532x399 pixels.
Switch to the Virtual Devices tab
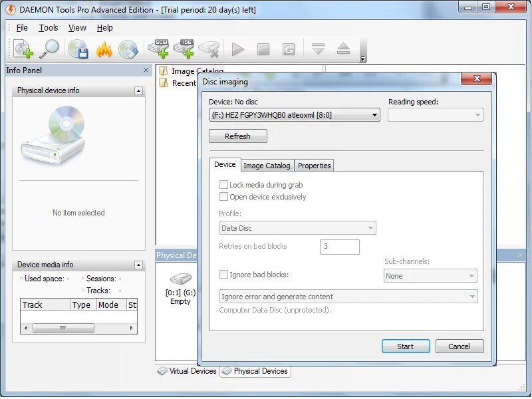[187, 371]
